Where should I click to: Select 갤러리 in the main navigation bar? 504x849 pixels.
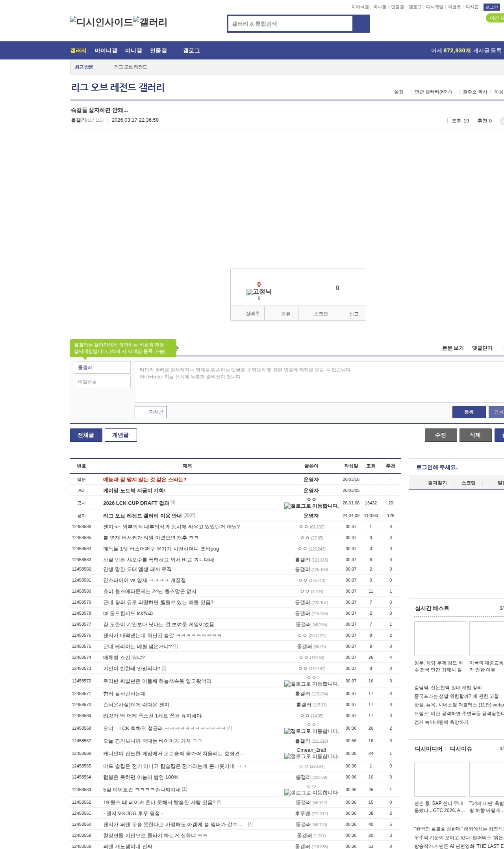[78, 50]
